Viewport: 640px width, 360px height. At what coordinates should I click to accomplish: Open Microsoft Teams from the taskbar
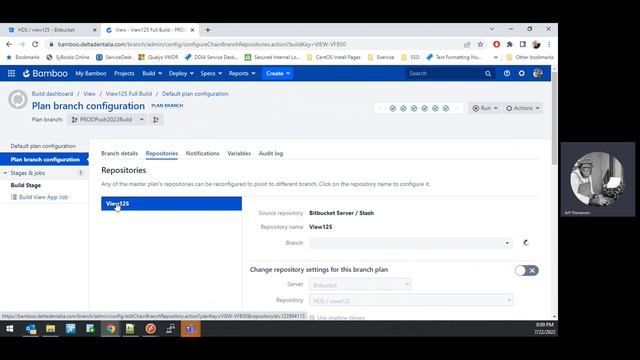(x=191, y=329)
